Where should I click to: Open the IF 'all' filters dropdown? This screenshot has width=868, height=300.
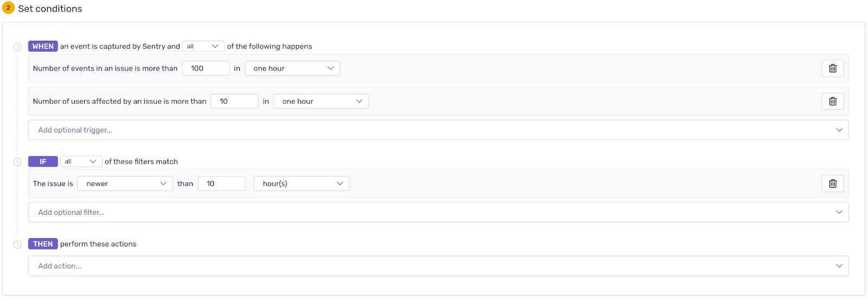coord(80,162)
